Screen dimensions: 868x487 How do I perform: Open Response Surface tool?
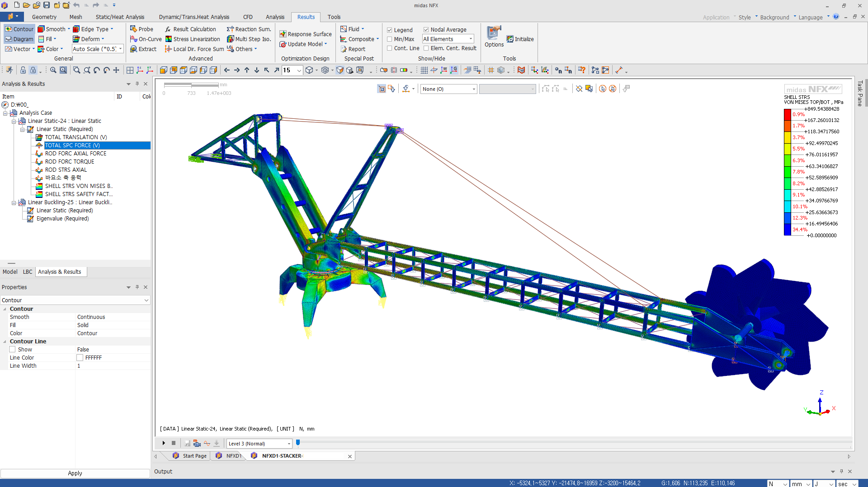click(283, 34)
